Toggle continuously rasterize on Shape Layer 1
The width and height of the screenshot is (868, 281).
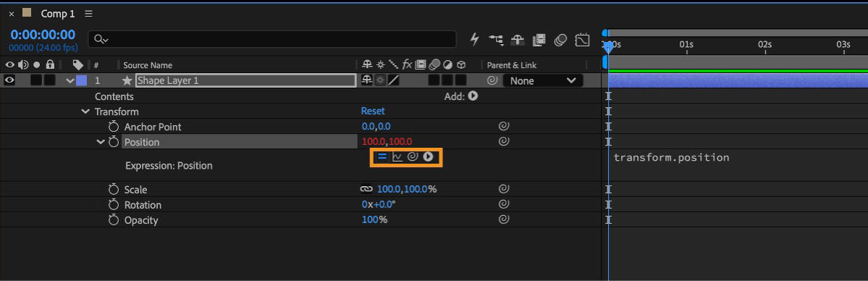pos(380,80)
